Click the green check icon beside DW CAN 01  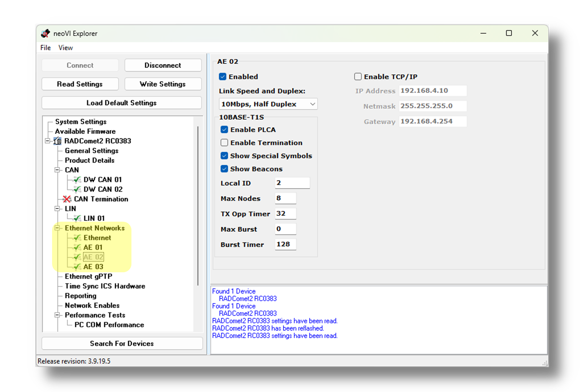click(x=77, y=180)
